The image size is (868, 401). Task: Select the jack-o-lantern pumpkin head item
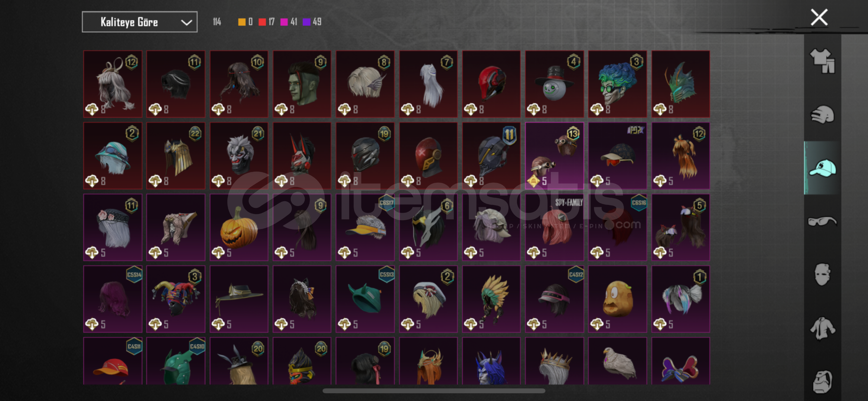pyautogui.click(x=239, y=227)
